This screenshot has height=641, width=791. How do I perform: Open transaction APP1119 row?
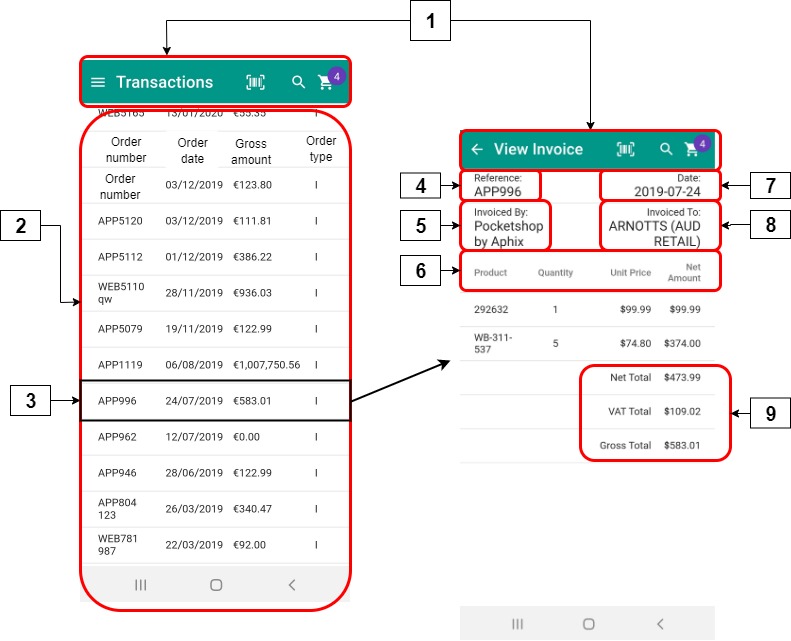214,365
